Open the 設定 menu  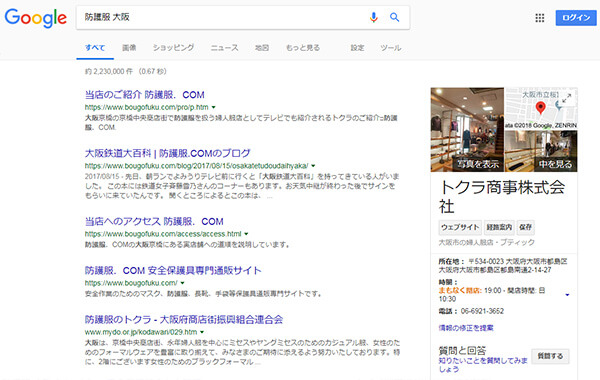point(357,48)
